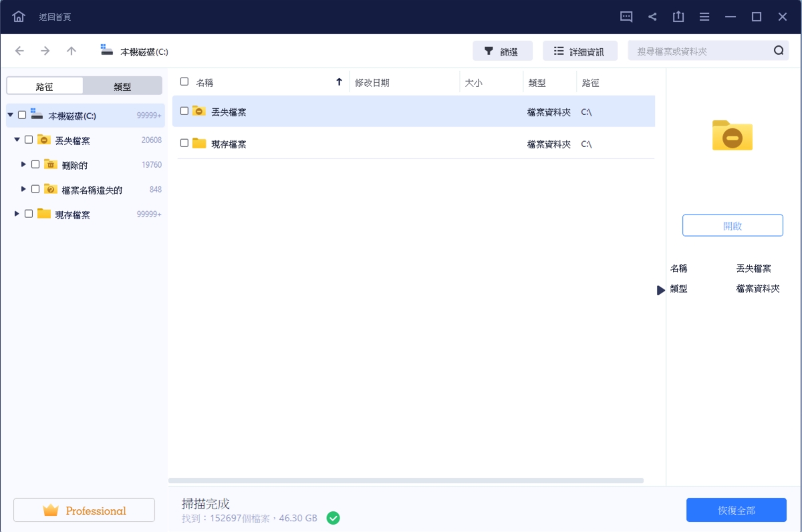Viewport: 802px width, 532px height.
Task: Collapse the preview panel with side arrow
Action: pyautogui.click(x=660, y=290)
